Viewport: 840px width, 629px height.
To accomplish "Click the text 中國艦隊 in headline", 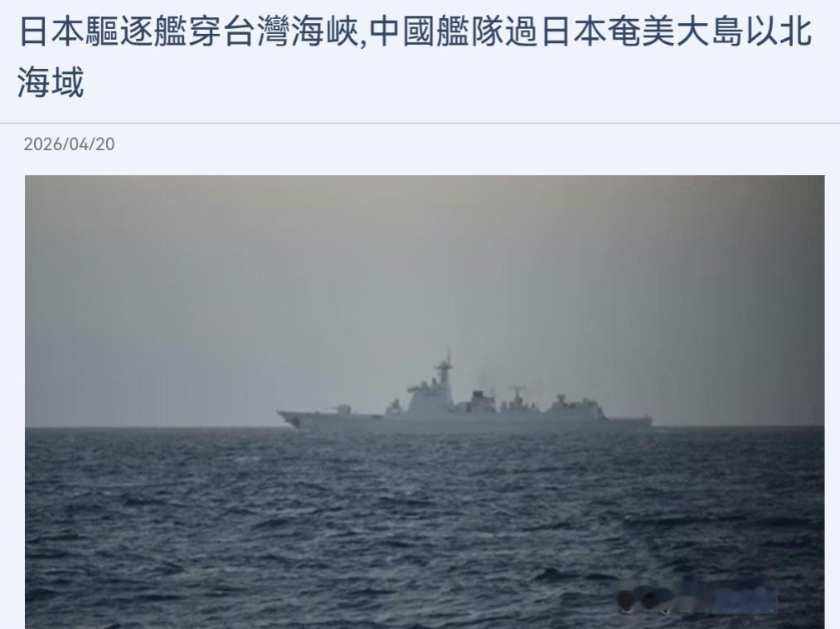I will pos(436,32).
